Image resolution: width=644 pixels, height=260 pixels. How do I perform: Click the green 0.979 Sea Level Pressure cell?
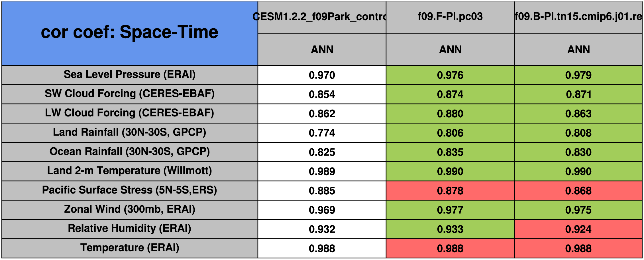coord(578,75)
